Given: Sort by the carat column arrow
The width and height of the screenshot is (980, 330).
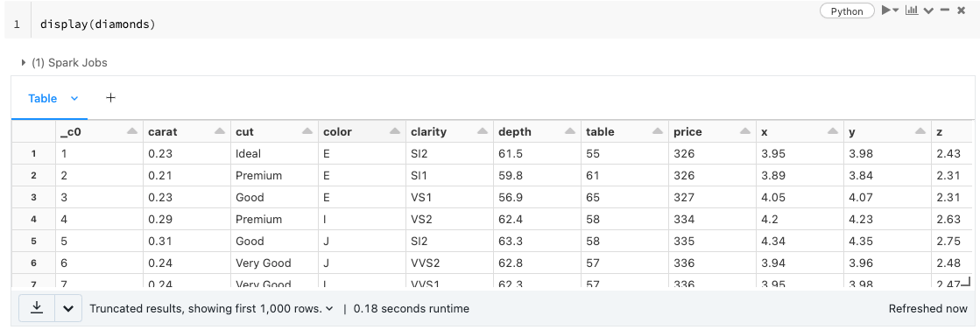Looking at the screenshot, I should (219, 131).
